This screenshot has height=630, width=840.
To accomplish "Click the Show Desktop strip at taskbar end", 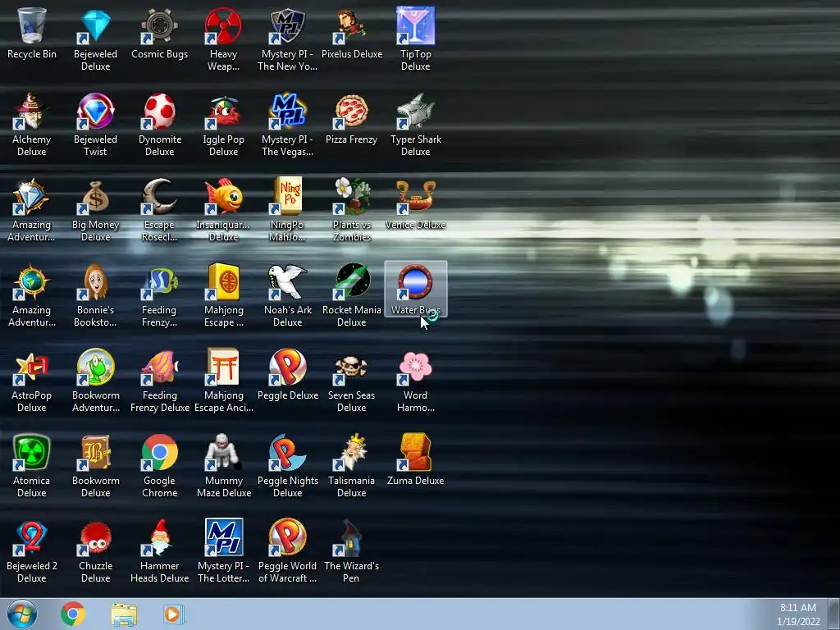I will click(833, 614).
